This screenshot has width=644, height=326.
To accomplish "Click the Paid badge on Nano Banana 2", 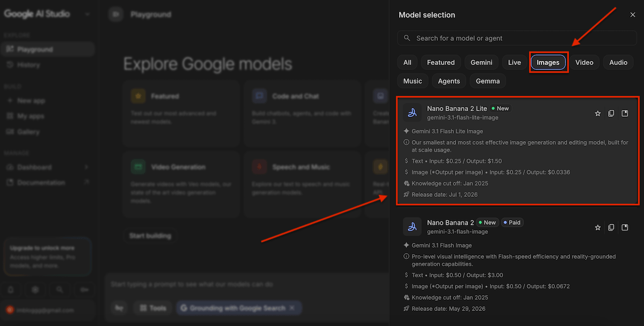I will click(512, 223).
